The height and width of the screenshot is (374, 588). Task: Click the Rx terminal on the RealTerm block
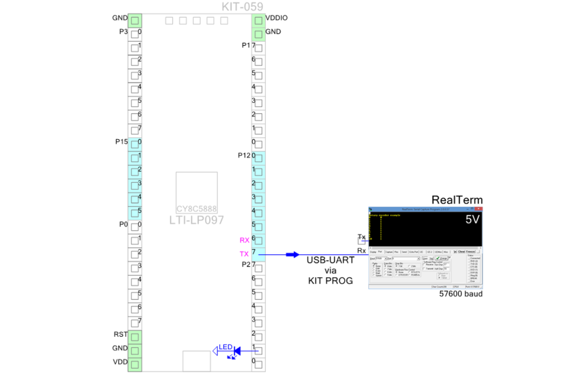point(363,250)
